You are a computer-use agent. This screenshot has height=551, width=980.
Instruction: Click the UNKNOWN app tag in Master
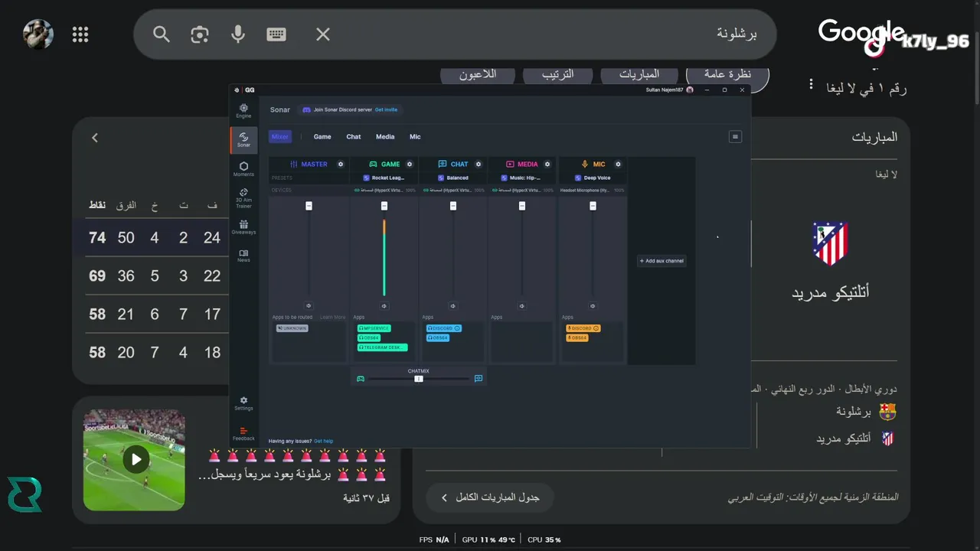coord(292,328)
